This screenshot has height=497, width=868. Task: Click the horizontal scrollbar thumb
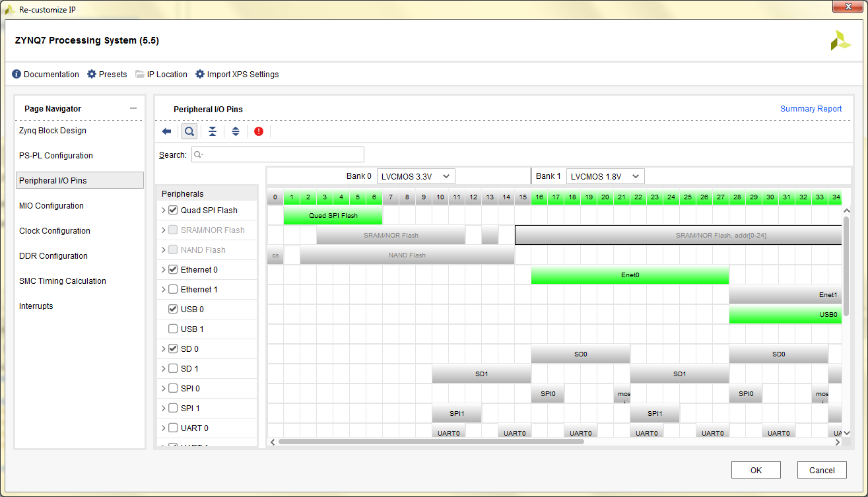pyautogui.click(x=431, y=442)
